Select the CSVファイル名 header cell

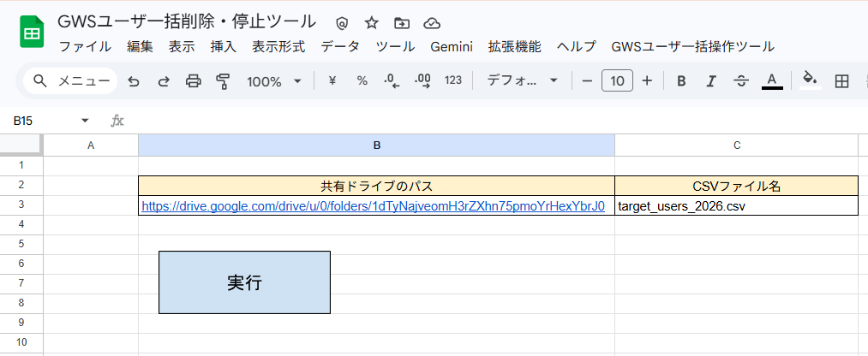736,186
